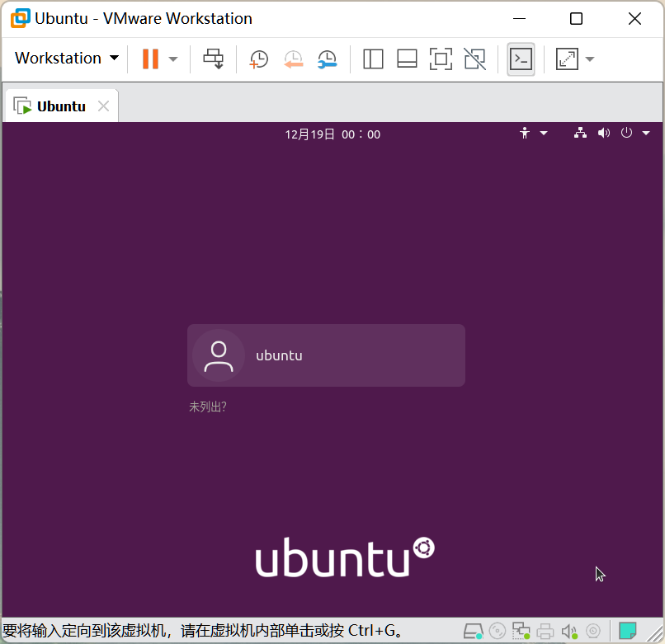Click the hard disk status icon
This screenshot has height=644, width=665.
coord(473,632)
